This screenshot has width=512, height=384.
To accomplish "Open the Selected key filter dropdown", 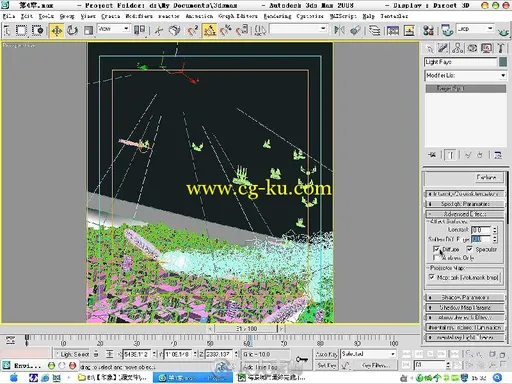I will [x=368, y=354].
